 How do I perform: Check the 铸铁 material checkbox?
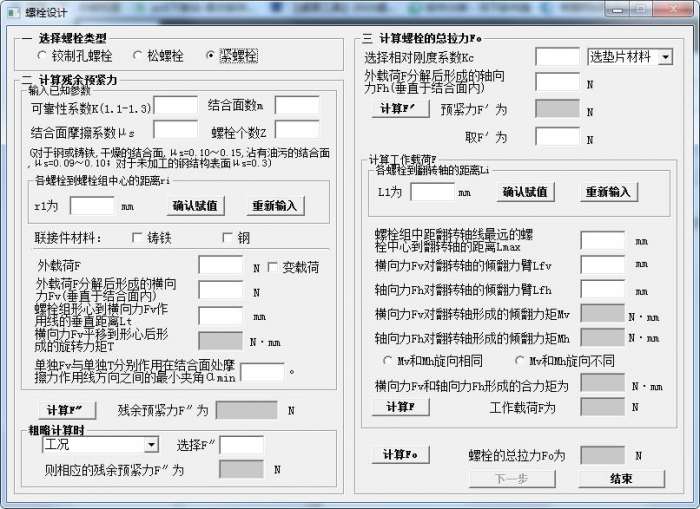click(152, 238)
